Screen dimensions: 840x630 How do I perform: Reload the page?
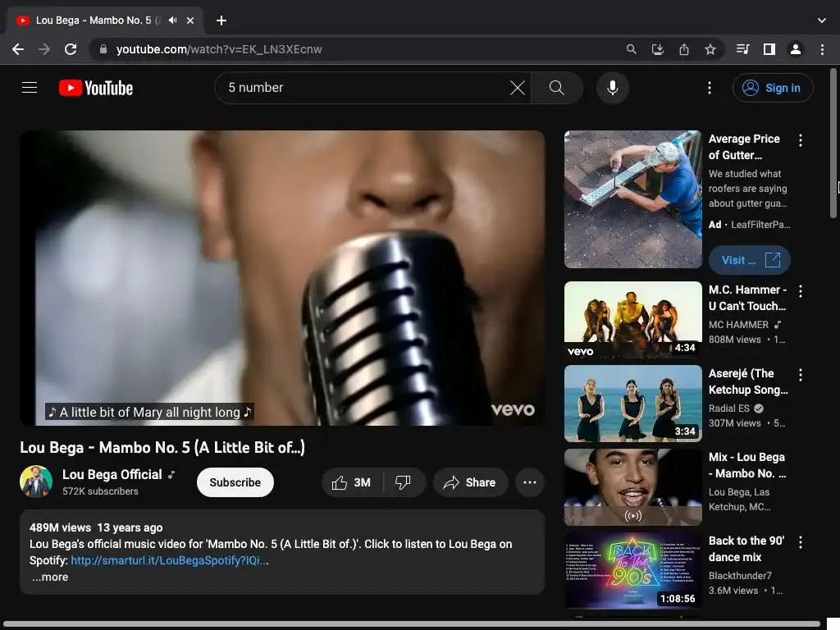click(x=71, y=49)
